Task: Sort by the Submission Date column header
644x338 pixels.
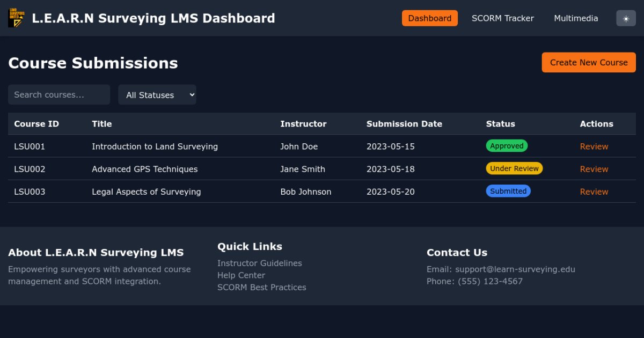Action: coord(404,123)
